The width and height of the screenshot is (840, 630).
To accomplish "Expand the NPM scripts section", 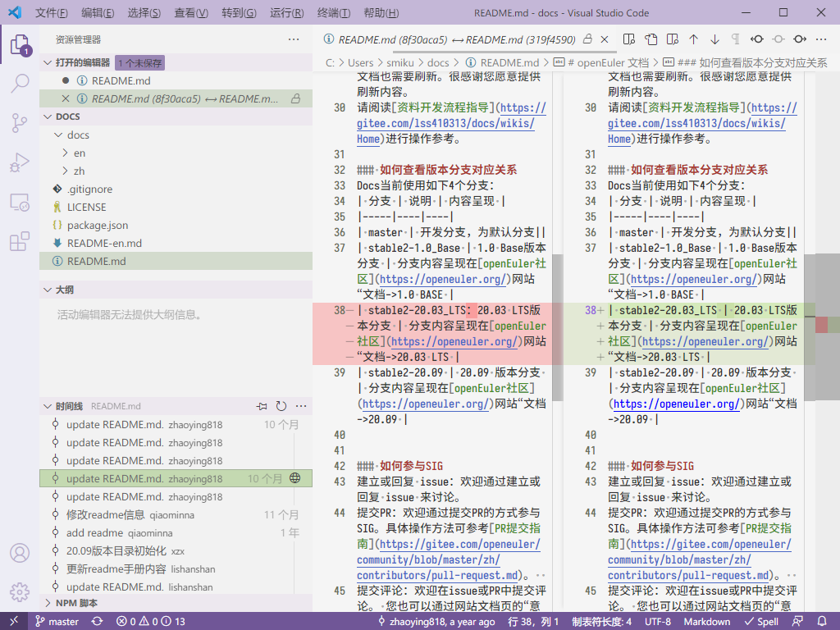I will click(48, 603).
